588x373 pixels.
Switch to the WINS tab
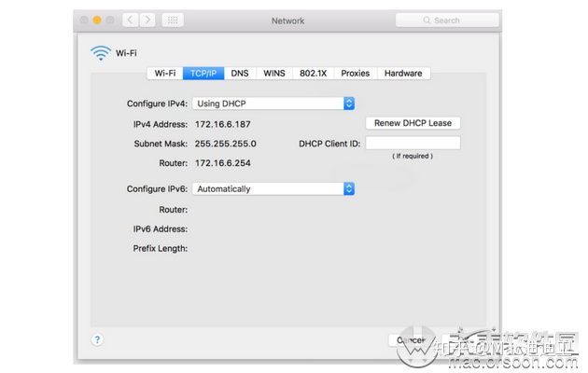[x=274, y=73]
